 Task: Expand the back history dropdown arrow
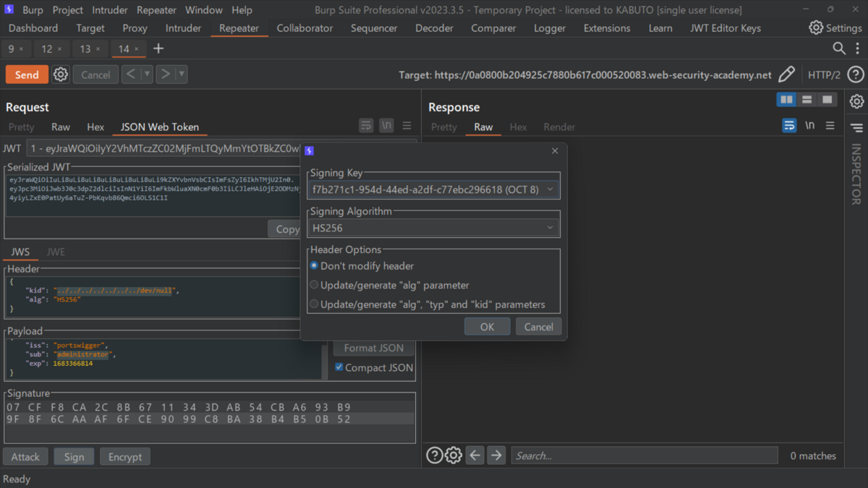[147, 74]
